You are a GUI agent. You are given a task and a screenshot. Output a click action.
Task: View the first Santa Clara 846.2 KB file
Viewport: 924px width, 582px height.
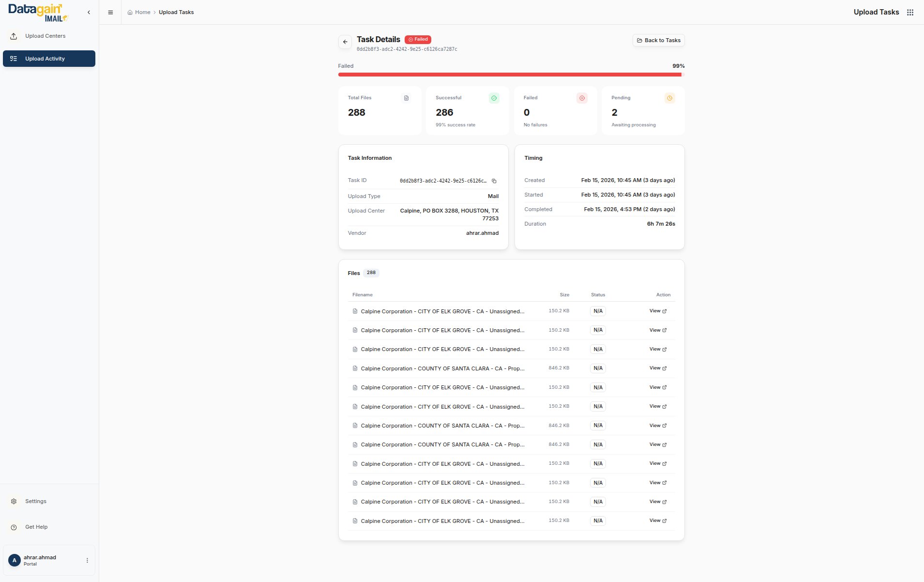coord(657,368)
